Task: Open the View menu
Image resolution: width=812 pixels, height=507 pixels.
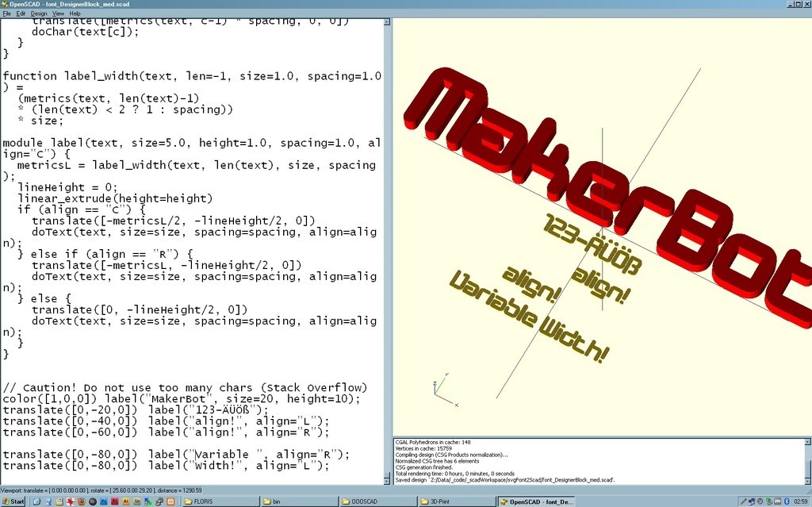Action: 58,13
